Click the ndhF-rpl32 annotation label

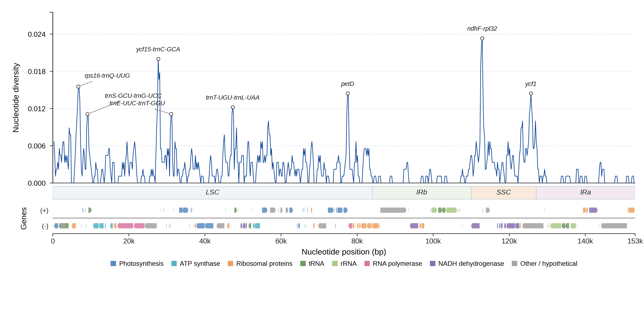click(x=482, y=29)
